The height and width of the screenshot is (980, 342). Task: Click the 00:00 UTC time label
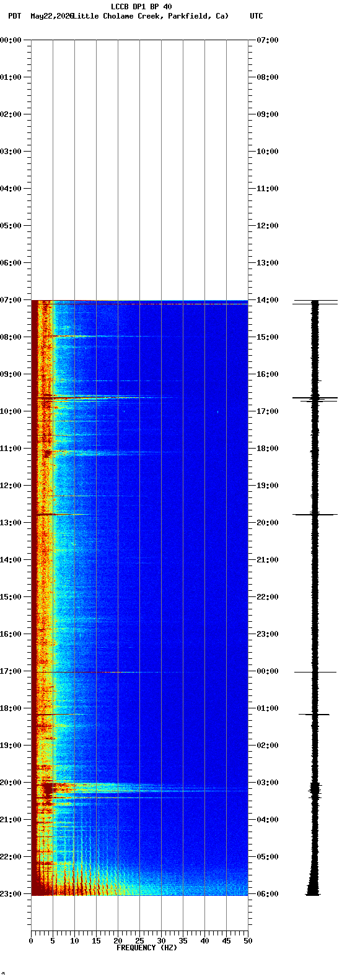268,671
